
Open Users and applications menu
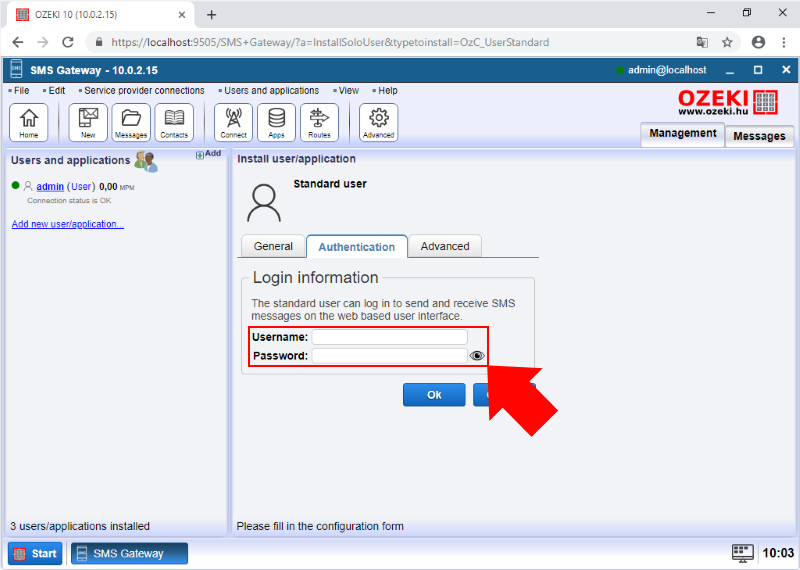(269, 90)
